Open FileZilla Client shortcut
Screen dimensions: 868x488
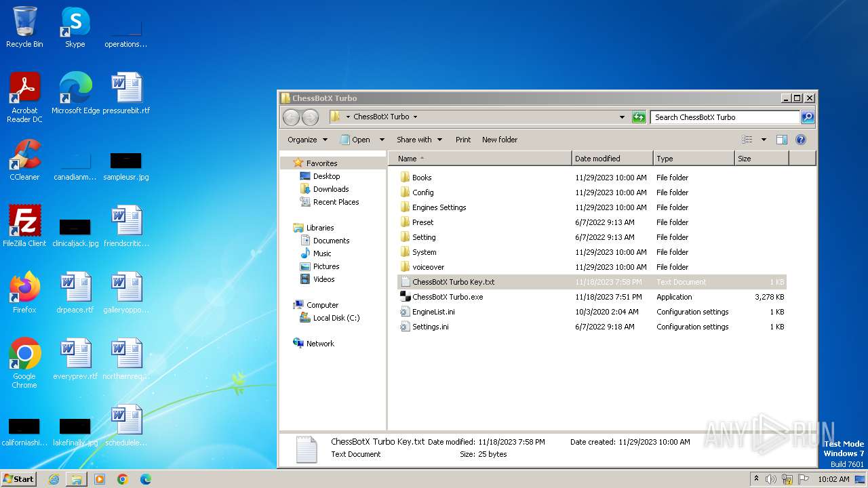click(24, 226)
